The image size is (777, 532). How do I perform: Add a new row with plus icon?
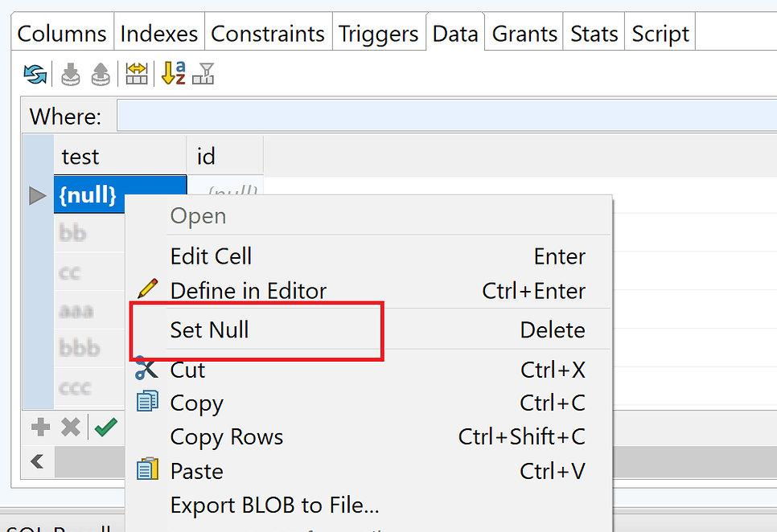coord(39,427)
